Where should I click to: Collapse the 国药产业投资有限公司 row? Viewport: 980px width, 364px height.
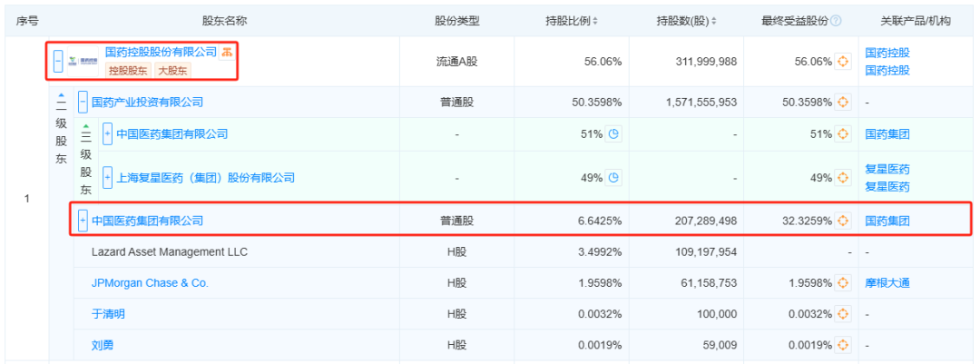[x=83, y=102]
